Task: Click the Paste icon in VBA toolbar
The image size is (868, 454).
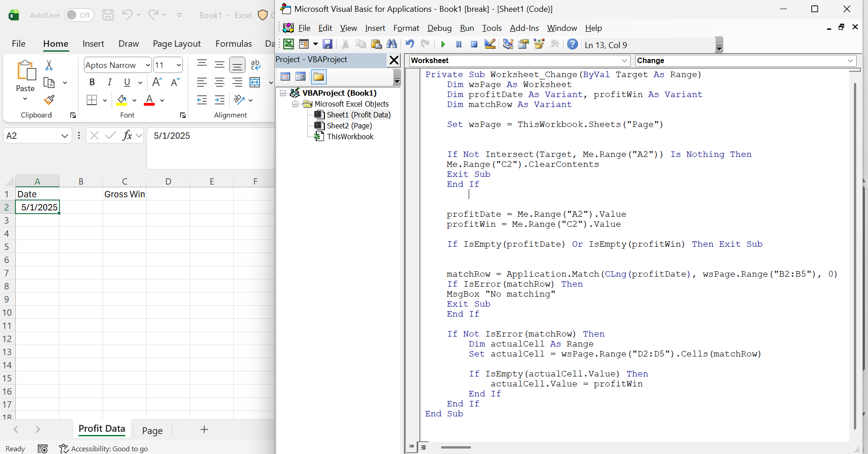Action: [376, 44]
